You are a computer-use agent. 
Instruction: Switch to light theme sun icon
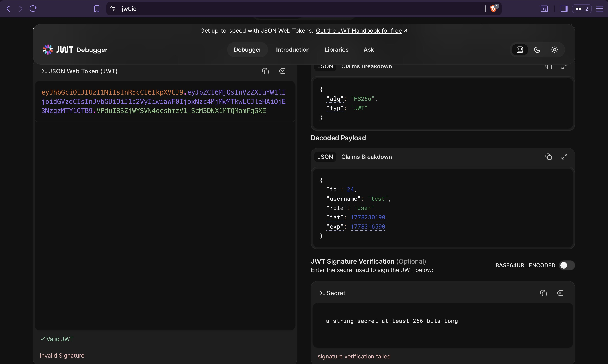pyautogui.click(x=554, y=50)
